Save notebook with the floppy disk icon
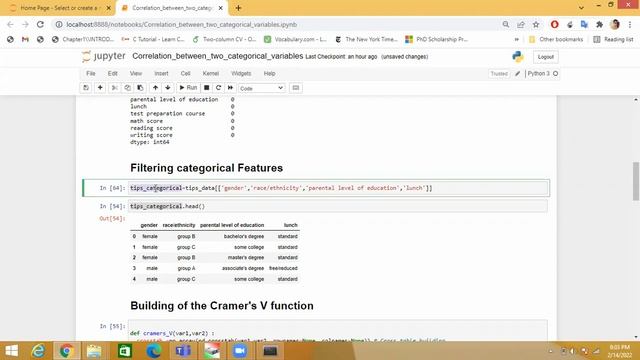Screen dimensions: 640x360 (86, 88)
